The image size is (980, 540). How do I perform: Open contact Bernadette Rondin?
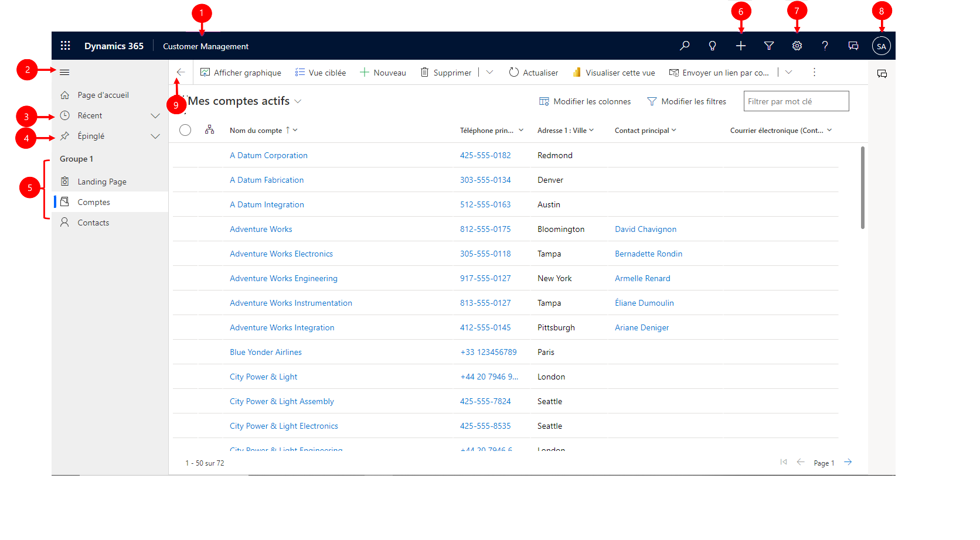[648, 254]
